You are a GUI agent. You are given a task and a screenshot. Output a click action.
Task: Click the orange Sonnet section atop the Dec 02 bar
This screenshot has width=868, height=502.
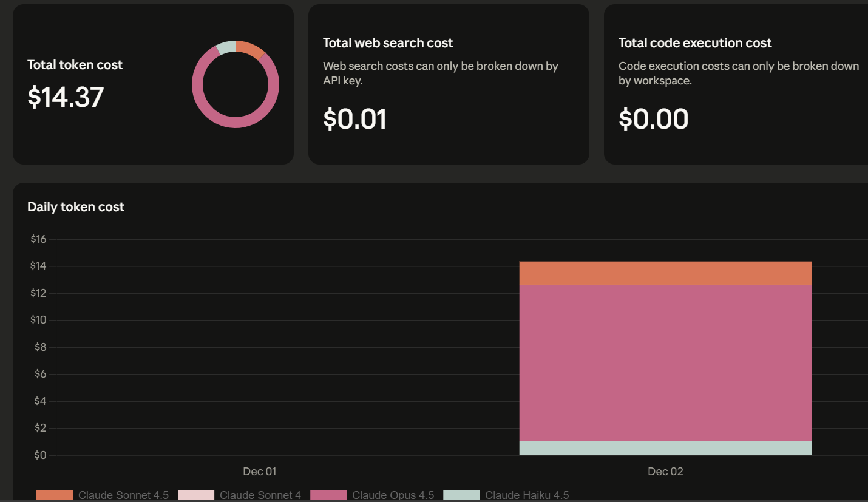[x=665, y=272]
